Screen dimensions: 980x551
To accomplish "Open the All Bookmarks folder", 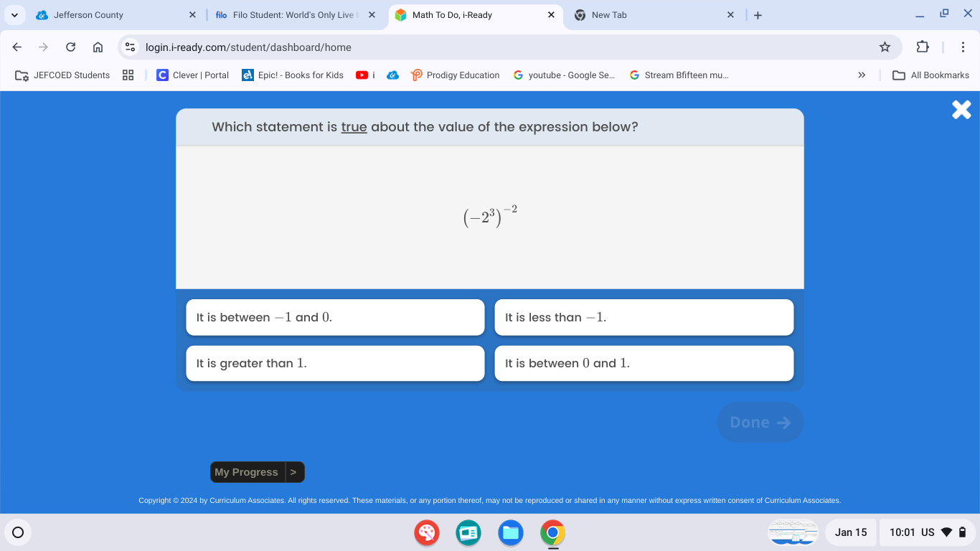I will (x=930, y=75).
